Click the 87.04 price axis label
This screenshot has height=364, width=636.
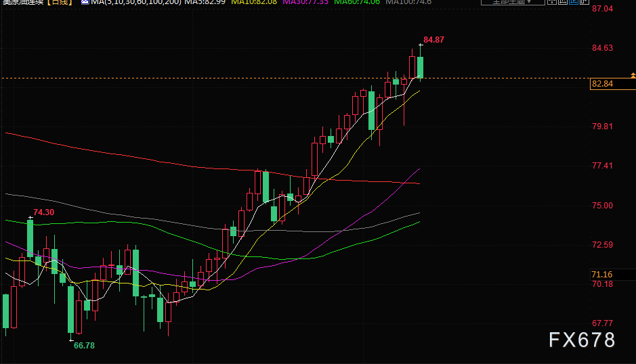602,9
